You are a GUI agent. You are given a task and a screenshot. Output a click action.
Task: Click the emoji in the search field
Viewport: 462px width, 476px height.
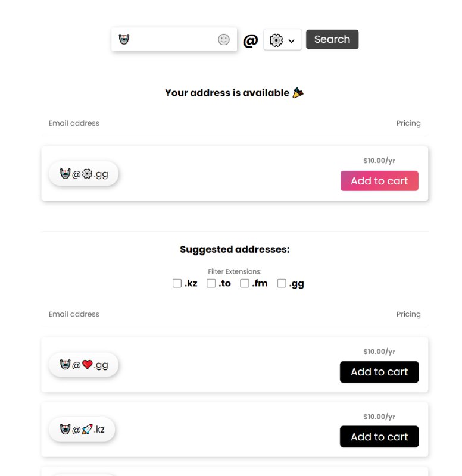(x=124, y=40)
